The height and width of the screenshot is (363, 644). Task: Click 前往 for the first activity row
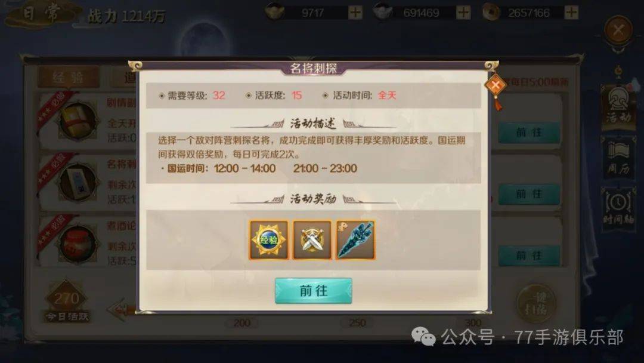pyautogui.click(x=529, y=133)
